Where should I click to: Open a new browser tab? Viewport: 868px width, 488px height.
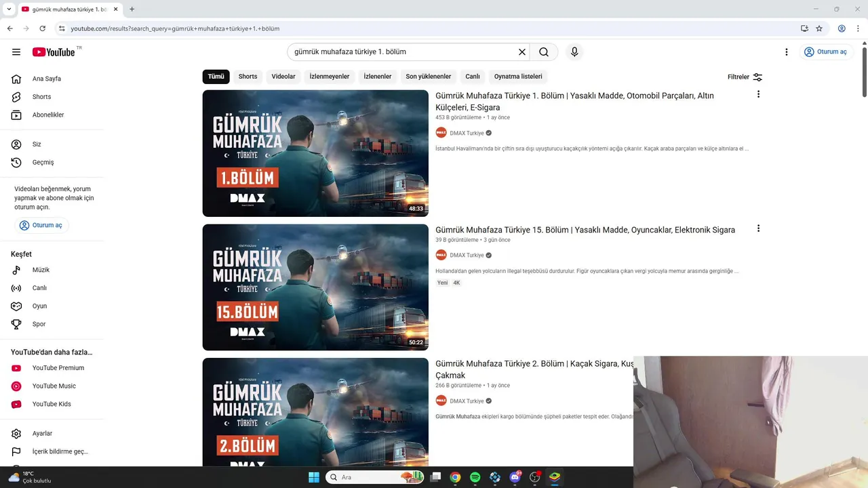pyautogui.click(x=132, y=9)
